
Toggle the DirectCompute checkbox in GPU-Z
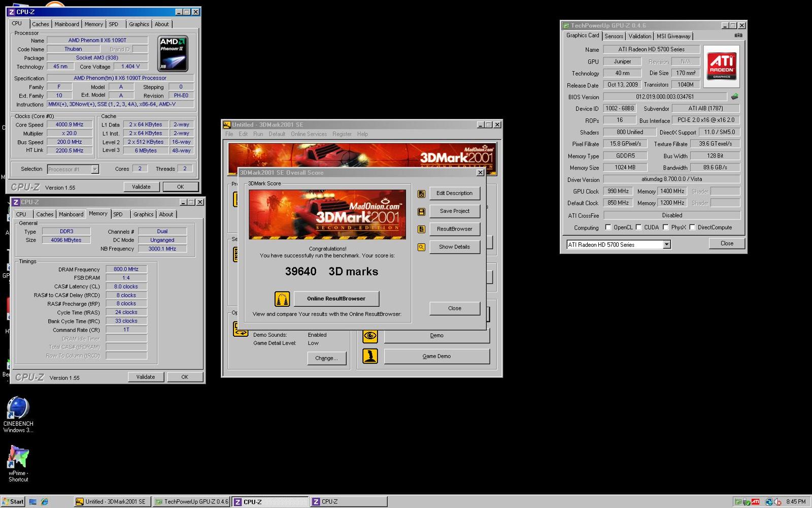tap(692, 228)
